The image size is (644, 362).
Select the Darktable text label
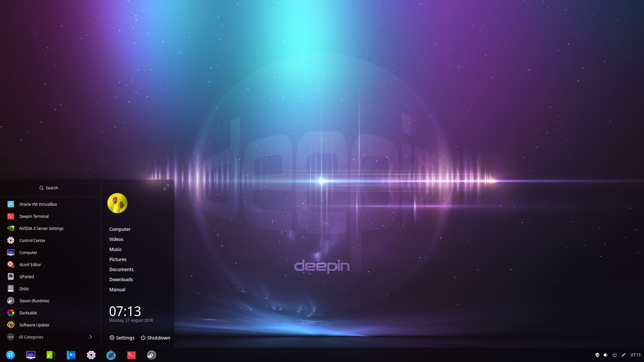28,313
